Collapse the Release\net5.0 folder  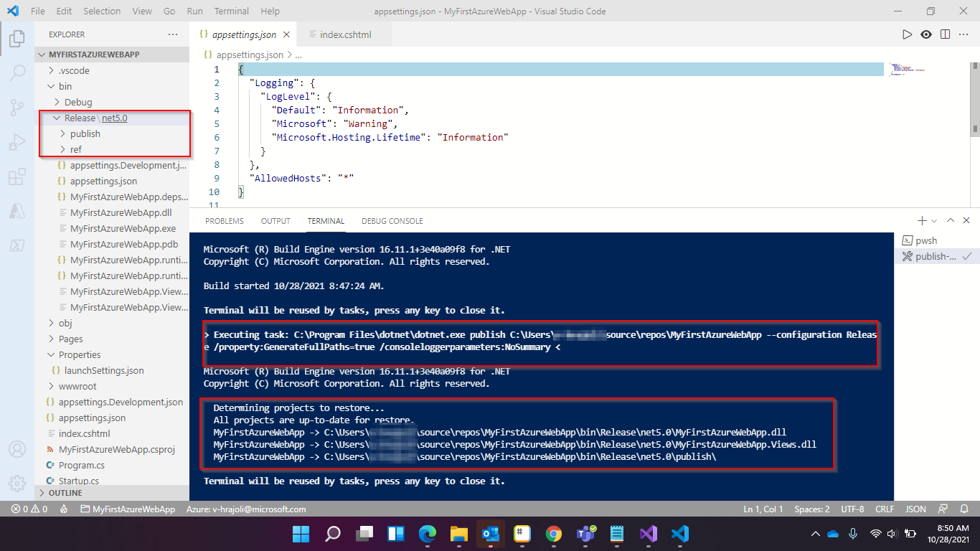[112, 118]
